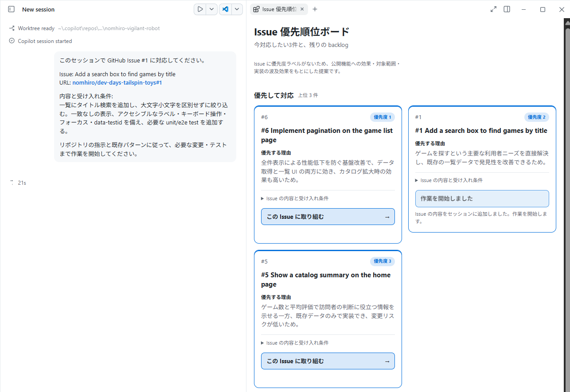Screen dimensions: 570x392
Task: Click the message line "Issue: Add a search box to find games by title"
Action: tap(117, 74)
